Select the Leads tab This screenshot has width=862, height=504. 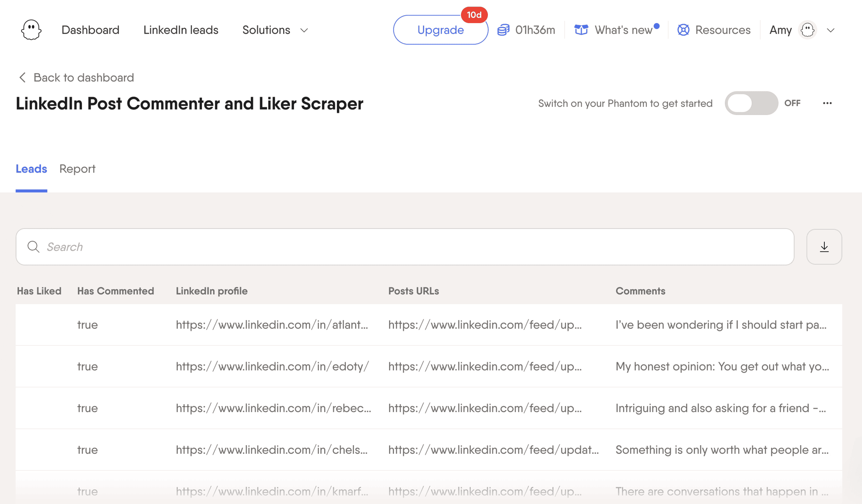tap(31, 168)
